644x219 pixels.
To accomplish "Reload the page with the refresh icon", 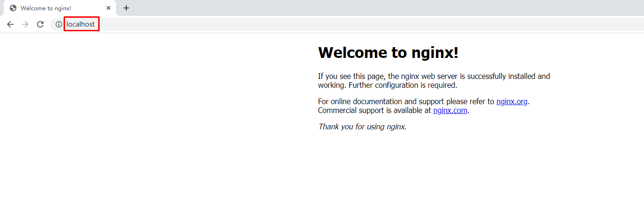I will click(40, 24).
